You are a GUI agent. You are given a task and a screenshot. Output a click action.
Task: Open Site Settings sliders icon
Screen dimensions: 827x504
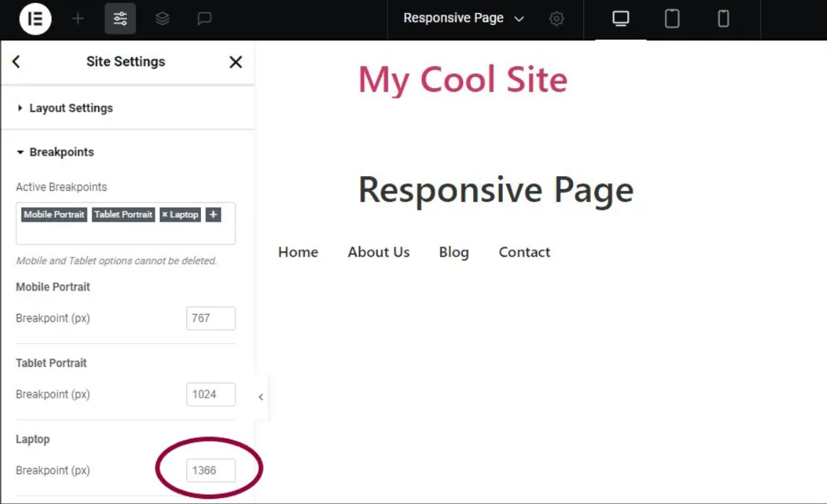point(120,19)
